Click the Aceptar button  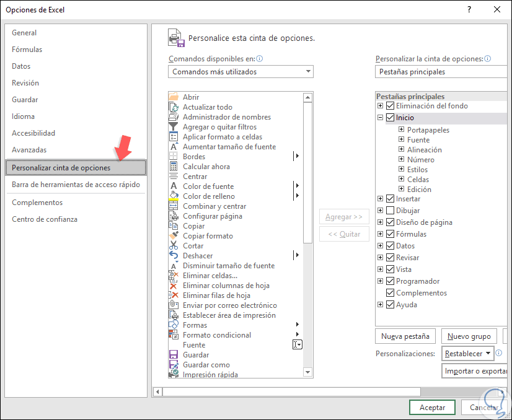[x=432, y=407]
